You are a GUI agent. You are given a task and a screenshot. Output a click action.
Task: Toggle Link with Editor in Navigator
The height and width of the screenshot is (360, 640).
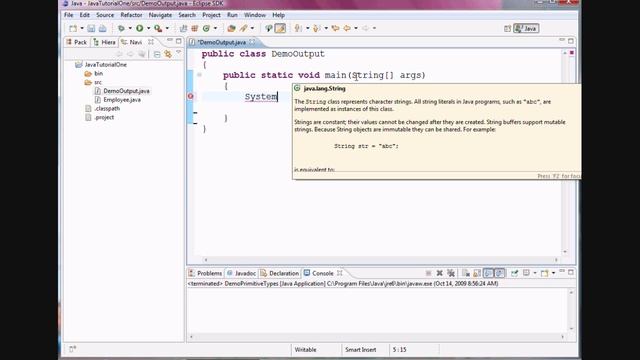coord(168,54)
